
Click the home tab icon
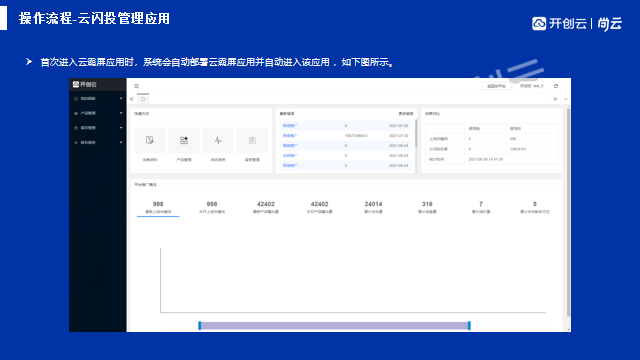pos(143,99)
